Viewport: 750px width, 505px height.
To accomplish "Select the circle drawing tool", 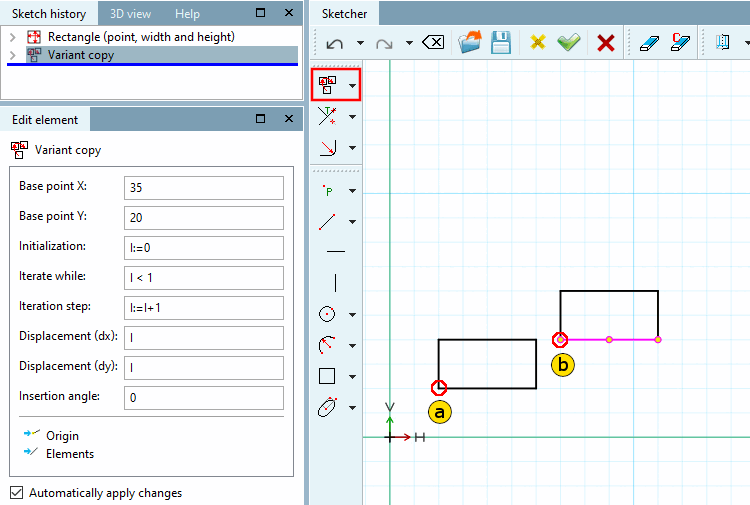I will tap(327, 314).
